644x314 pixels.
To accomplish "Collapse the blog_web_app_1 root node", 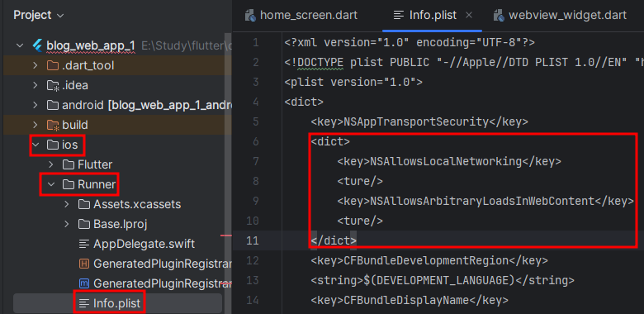I will [19, 45].
